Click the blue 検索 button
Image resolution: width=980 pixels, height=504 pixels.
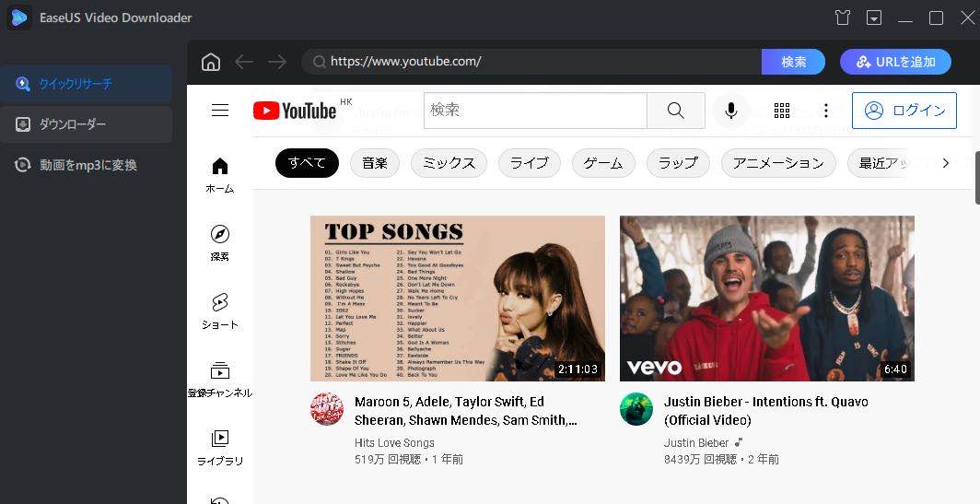click(x=793, y=62)
